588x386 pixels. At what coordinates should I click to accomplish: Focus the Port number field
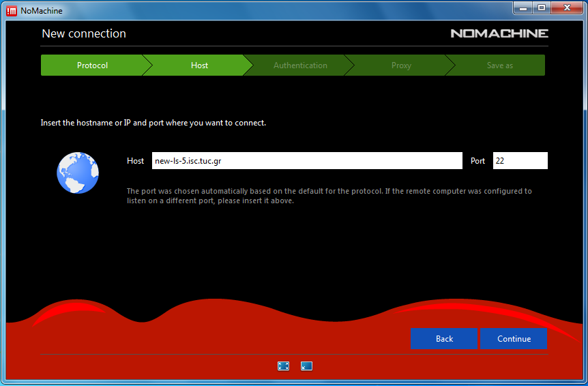pos(520,161)
